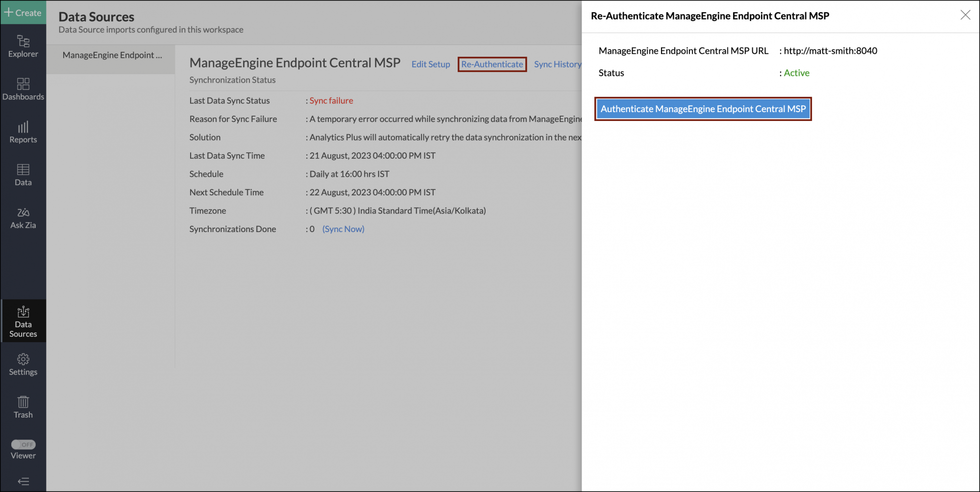980x492 pixels.
Task: Select ManageEngine Endpoint data source item
Action: 112,55
